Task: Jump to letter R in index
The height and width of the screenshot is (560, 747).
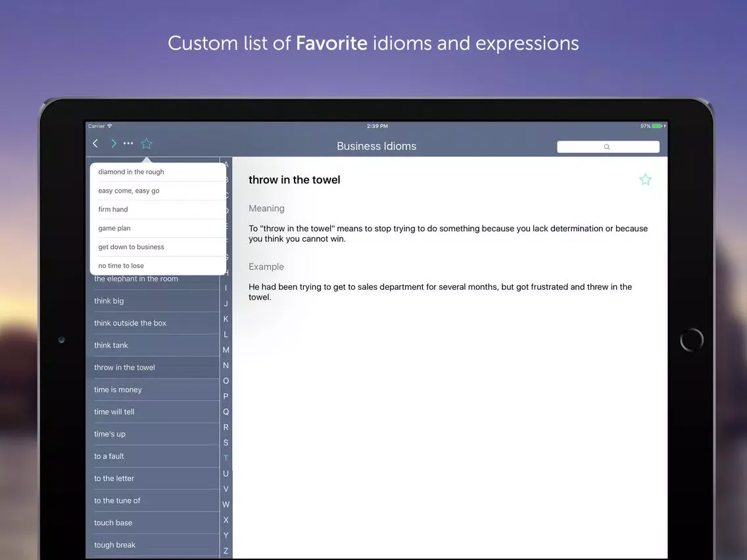Action: click(x=226, y=427)
